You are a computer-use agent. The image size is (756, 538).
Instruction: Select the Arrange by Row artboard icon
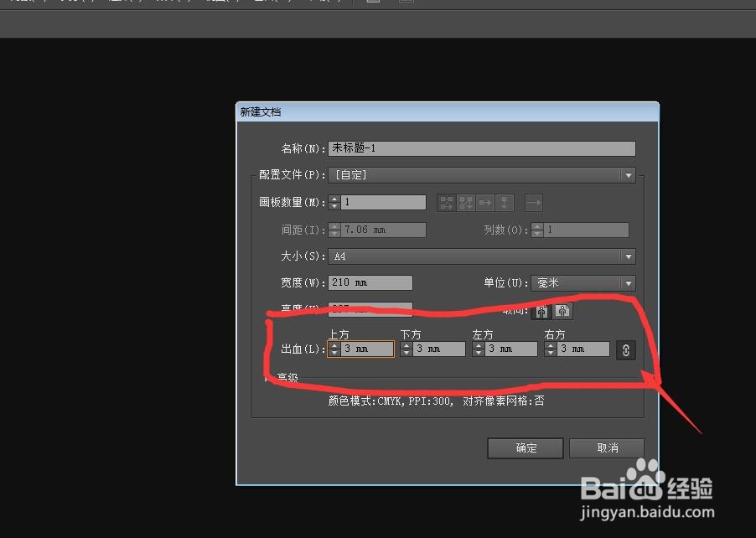(x=484, y=202)
